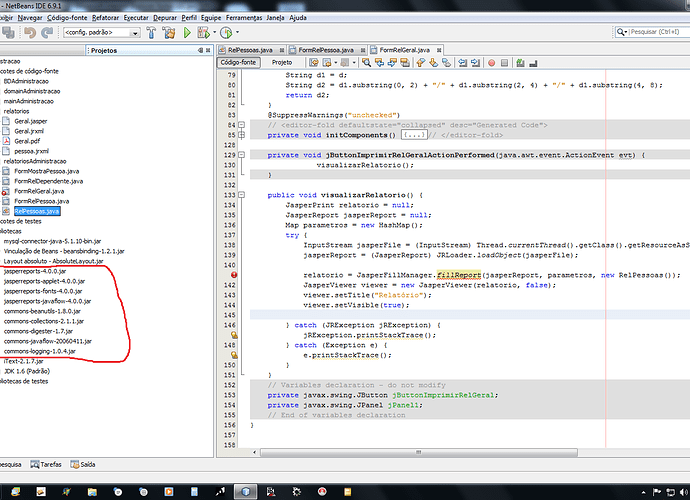690x500 pixels.
Task: Click the Profile Project clock icon
Action: pyautogui.click(x=226, y=32)
